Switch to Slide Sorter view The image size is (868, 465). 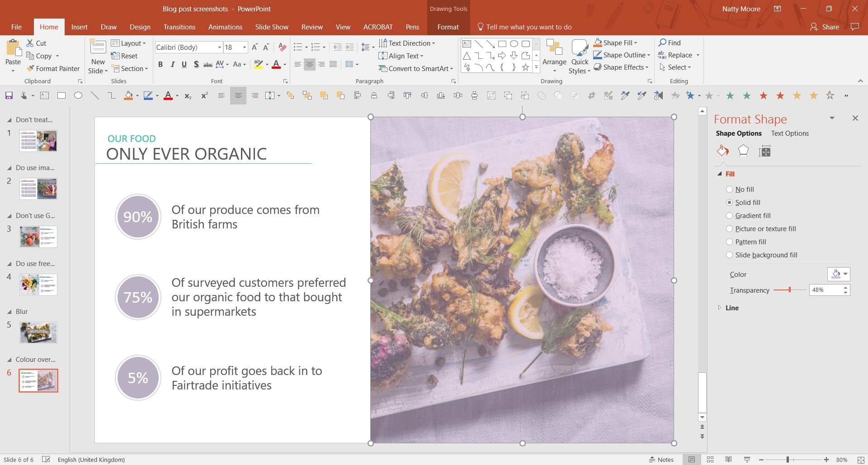coord(710,460)
